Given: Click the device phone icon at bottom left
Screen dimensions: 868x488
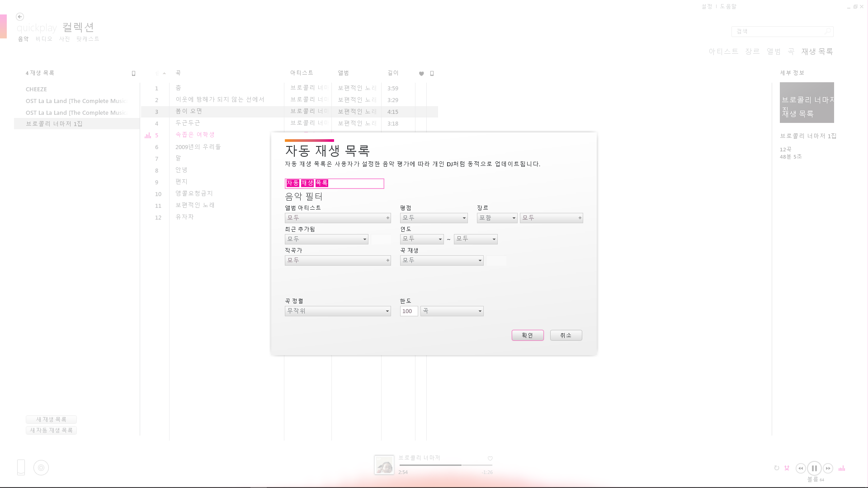Looking at the screenshot, I should coord(21,467).
